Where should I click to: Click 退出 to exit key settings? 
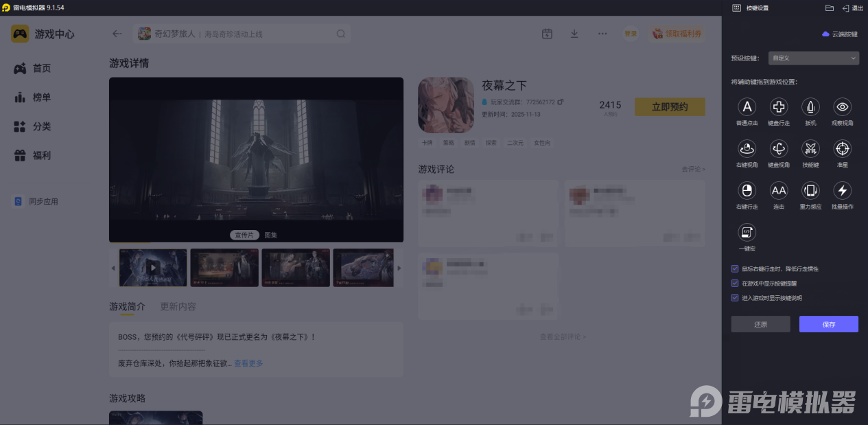(852, 8)
